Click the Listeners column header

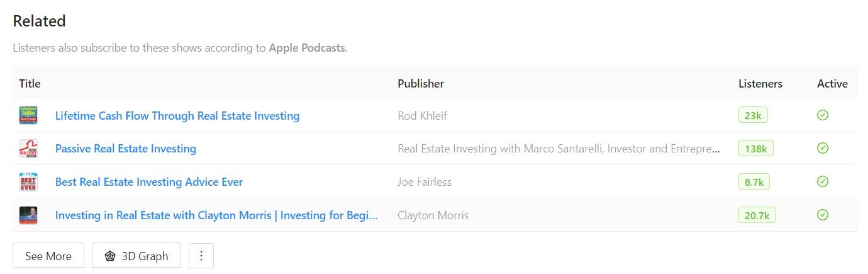coord(760,83)
